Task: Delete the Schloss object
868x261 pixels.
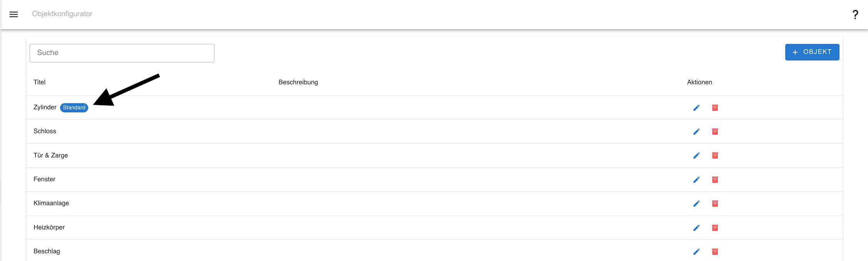Action: coord(715,132)
